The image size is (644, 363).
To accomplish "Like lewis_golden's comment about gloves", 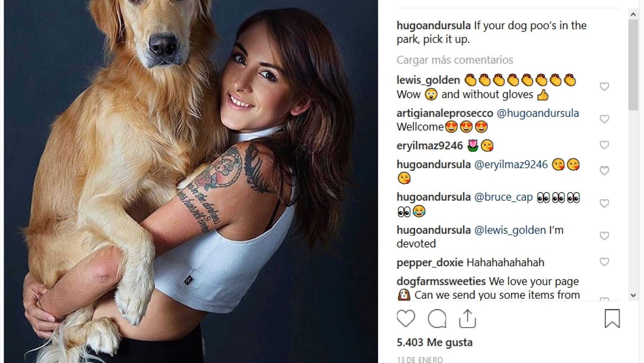I will [x=604, y=87].
